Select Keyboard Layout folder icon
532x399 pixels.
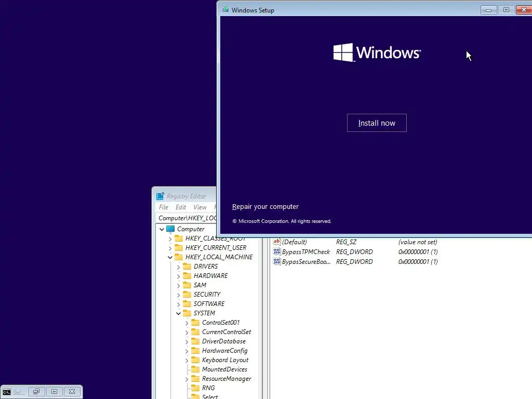[x=195, y=360]
